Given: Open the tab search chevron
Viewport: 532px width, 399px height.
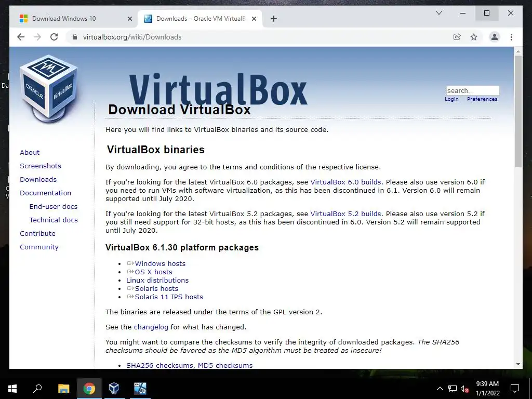Looking at the screenshot, I should point(438,13).
